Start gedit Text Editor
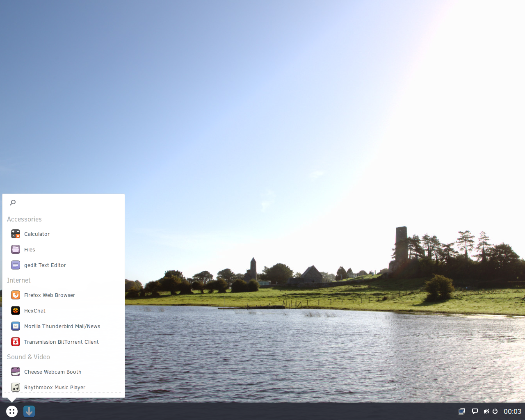Screen dimensions: 525x420 [x=64, y=265]
